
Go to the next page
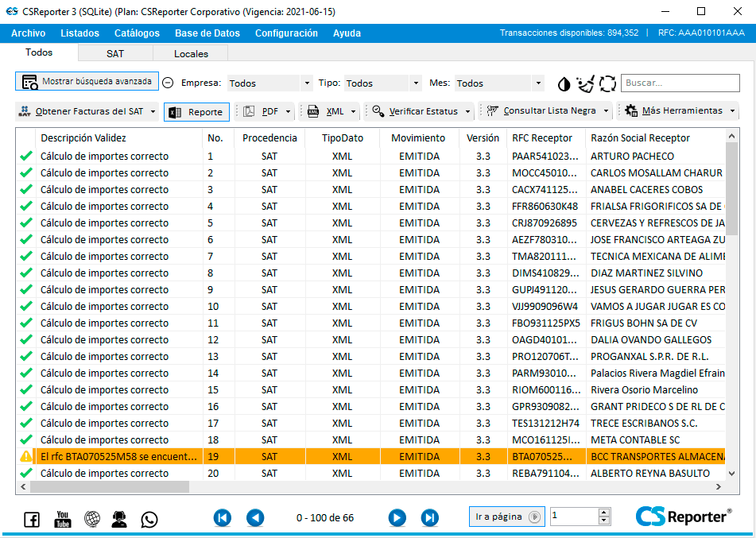coord(397,518)
